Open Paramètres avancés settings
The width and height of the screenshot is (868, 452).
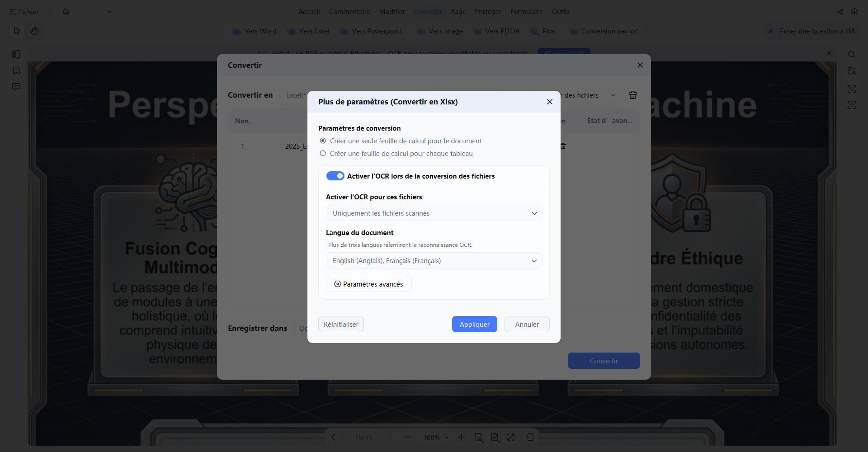(x=369, y=284)
